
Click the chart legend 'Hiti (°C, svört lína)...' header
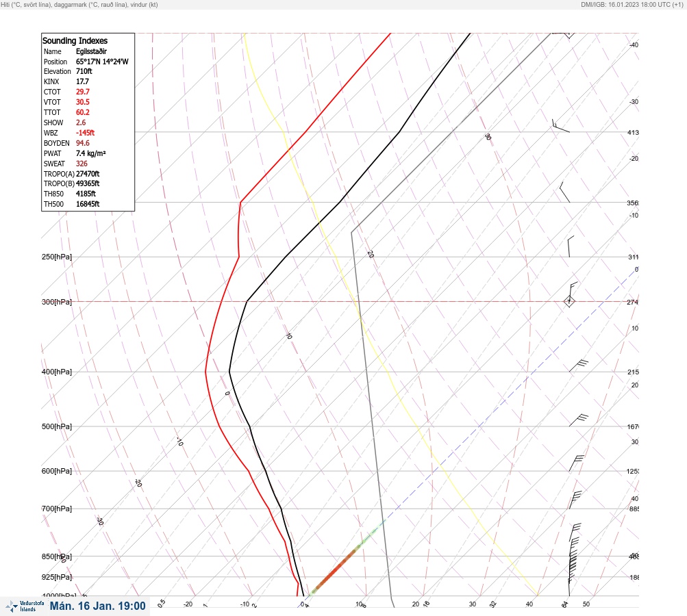point(79,4)
